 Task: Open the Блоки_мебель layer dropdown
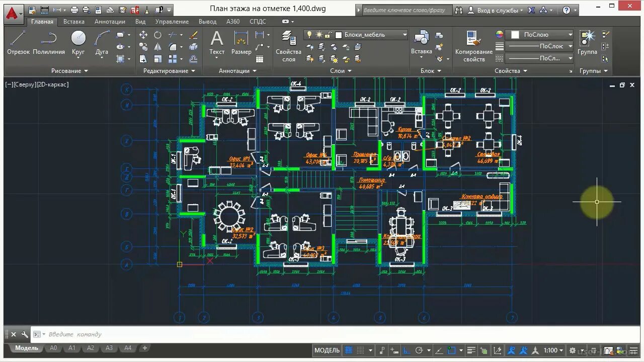coord(405,35)
